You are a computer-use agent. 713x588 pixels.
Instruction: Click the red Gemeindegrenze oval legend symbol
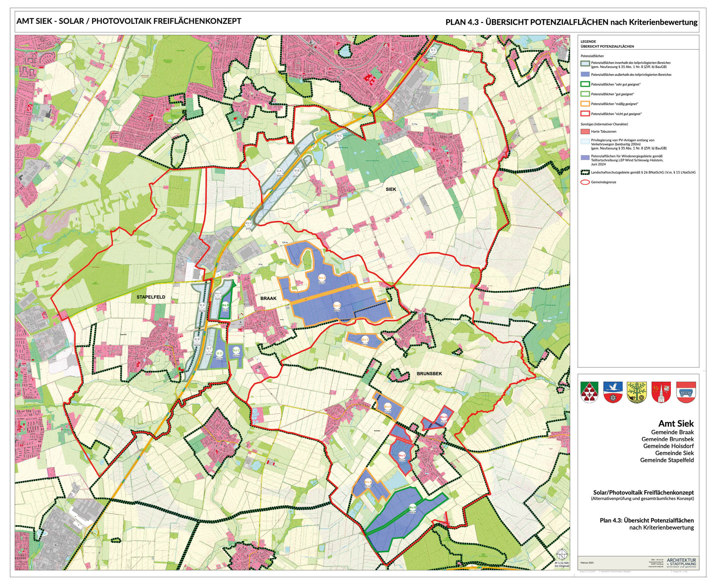pos(585,182)
